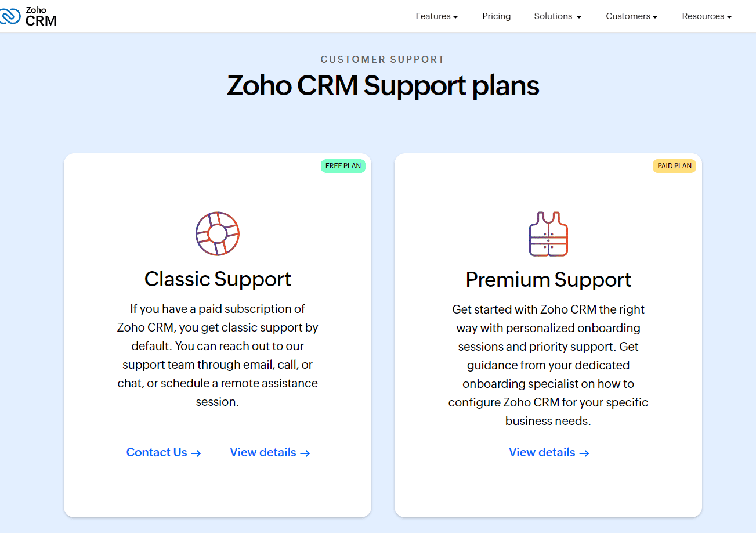Click the Classic Support lifebuoy icon
Image resolution: width=756 pixels, height=533 pixels.
[218, 234]
